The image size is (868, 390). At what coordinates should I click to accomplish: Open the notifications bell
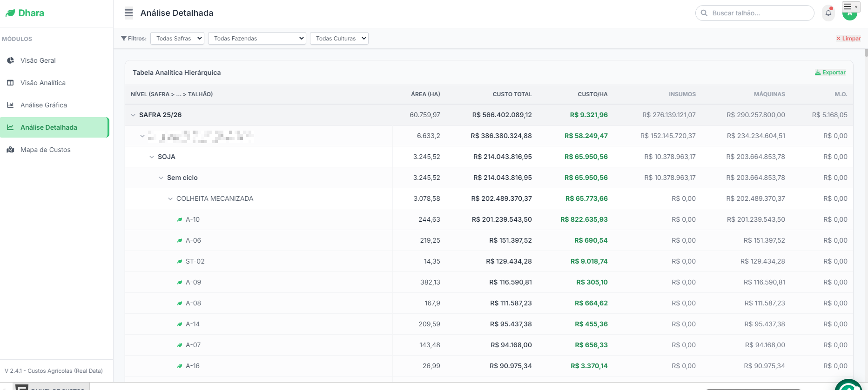point(828,13)
